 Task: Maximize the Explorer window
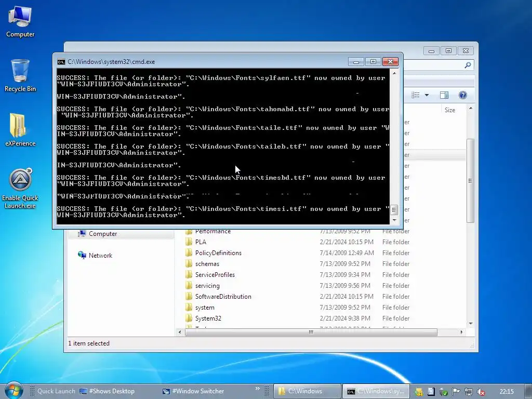(448, 51)
